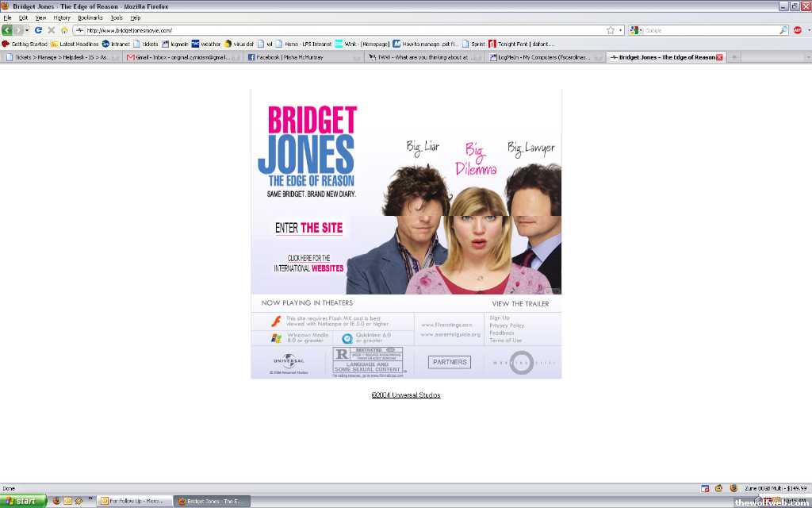Switch to the Tickets Manage Helpdesk tab

coord(61,57)
